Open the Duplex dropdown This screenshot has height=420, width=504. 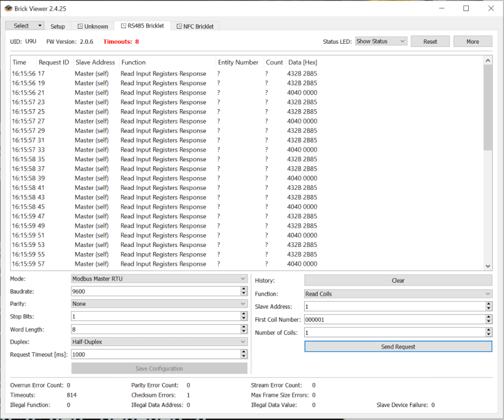(x=159, y=342)
